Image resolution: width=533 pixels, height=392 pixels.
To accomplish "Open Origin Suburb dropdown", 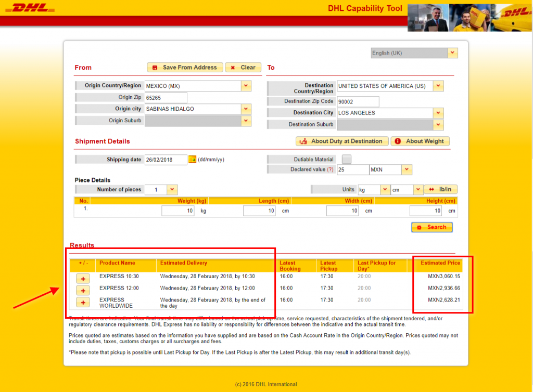I will pyautogui.click(x=246, y=121).
